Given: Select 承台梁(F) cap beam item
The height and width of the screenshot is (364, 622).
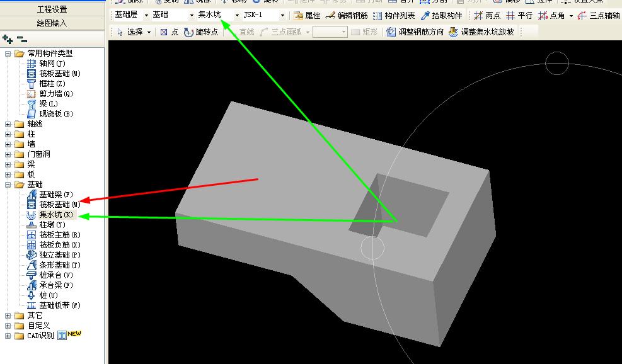Looking at the screenshot, I should pyautogui.click(x=50, y=285).
